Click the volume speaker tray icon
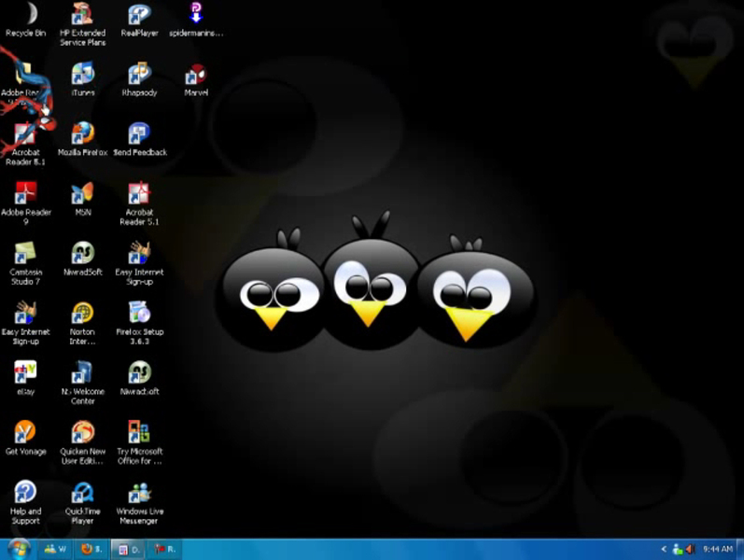The width and height of the screenshot is (744, 560). (x=690, y=550)
